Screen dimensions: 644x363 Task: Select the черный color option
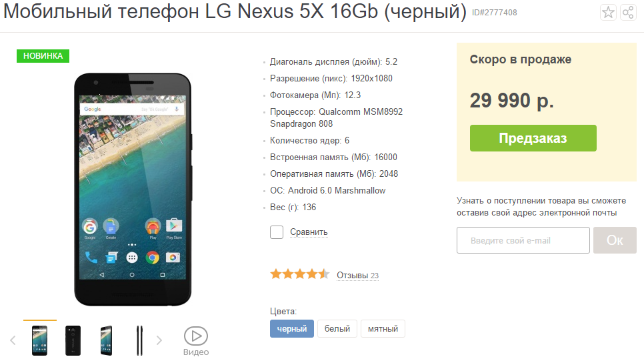pyautogui.click(x=291, y=328)
